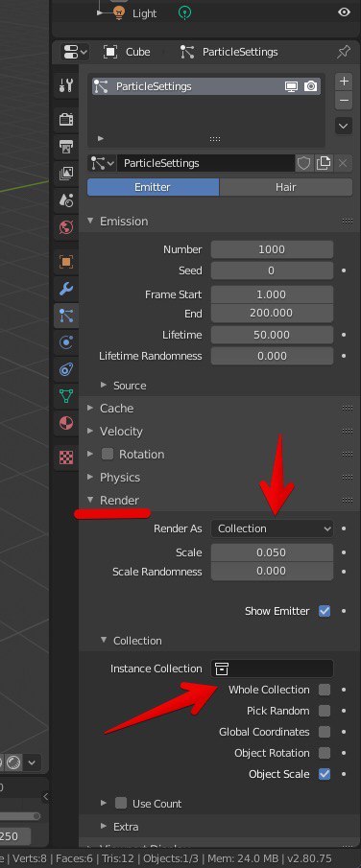361x868 pixels.
Task: Uncheck Show Emitter
Action: [325, 611]
